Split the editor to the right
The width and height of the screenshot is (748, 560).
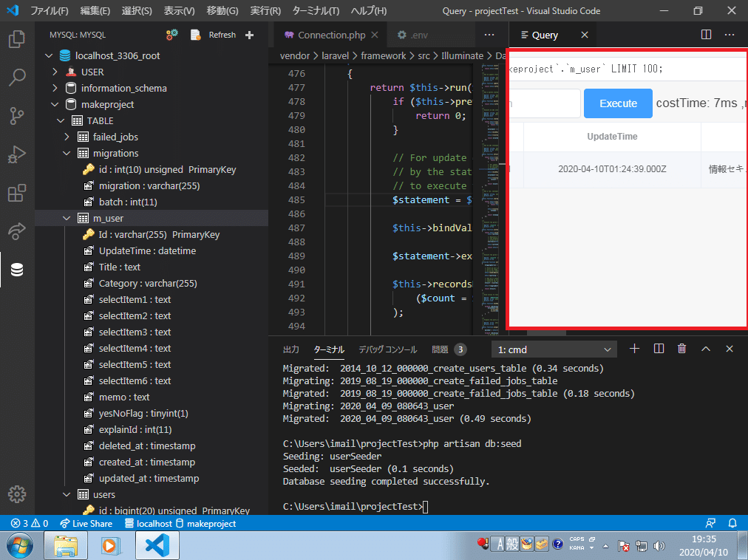pos(707,35)
